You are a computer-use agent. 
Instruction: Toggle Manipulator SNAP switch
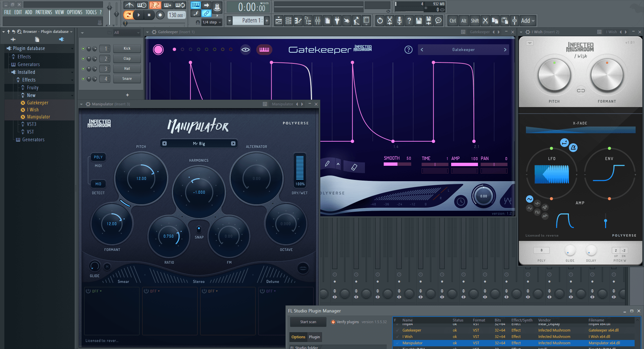pos(199,229)
